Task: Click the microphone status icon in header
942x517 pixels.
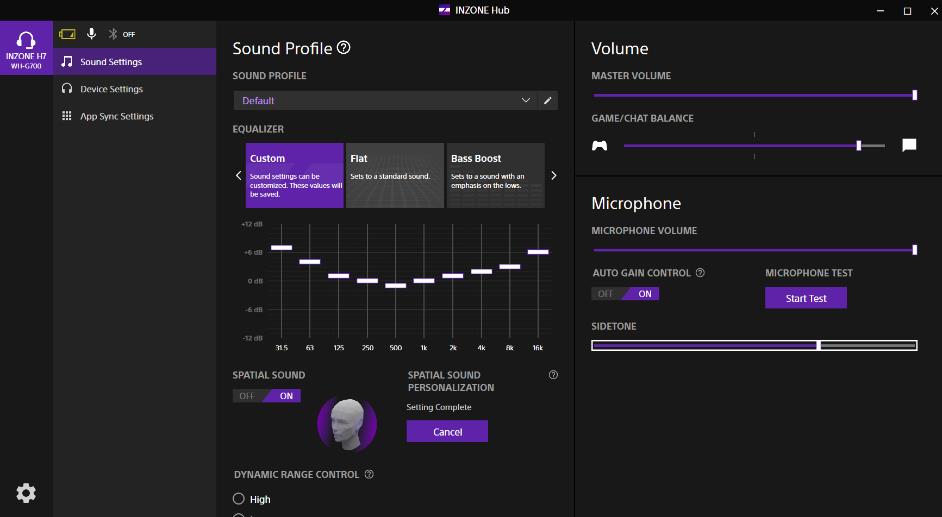Action: (x=91, y=34)
